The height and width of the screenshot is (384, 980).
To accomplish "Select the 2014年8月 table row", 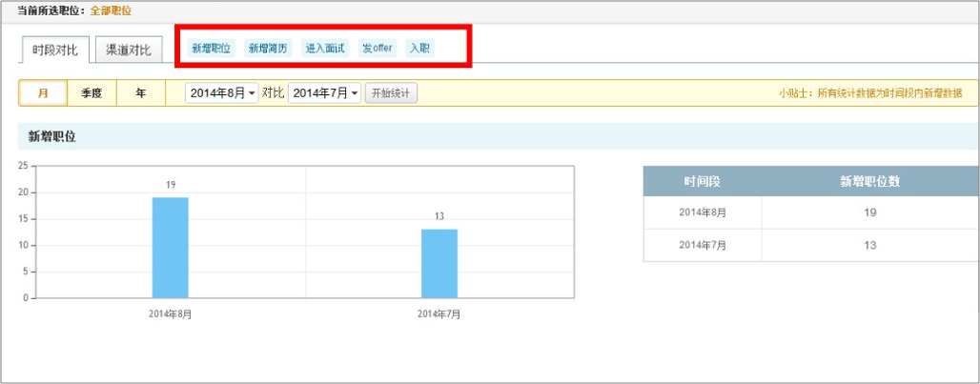I will 810,212.
